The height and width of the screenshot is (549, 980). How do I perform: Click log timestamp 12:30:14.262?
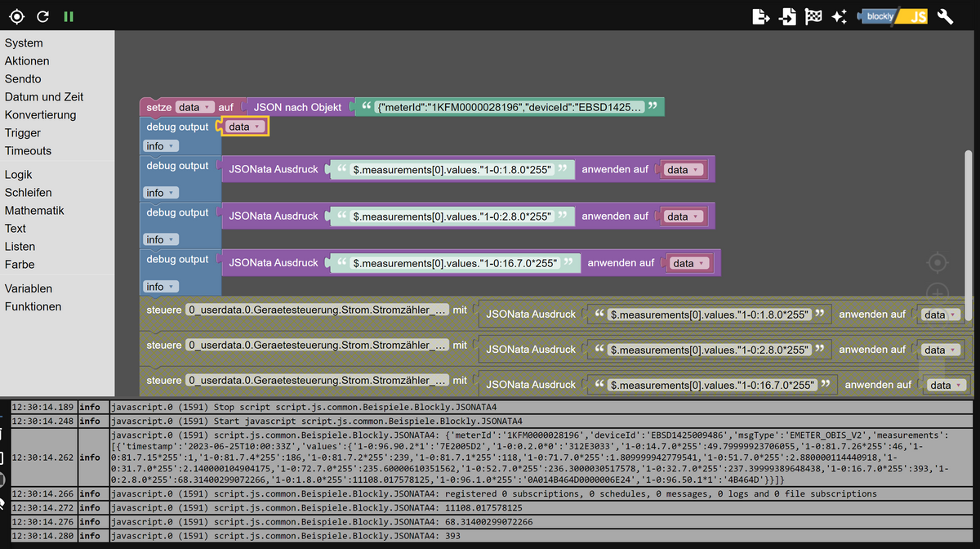point(42,457)
